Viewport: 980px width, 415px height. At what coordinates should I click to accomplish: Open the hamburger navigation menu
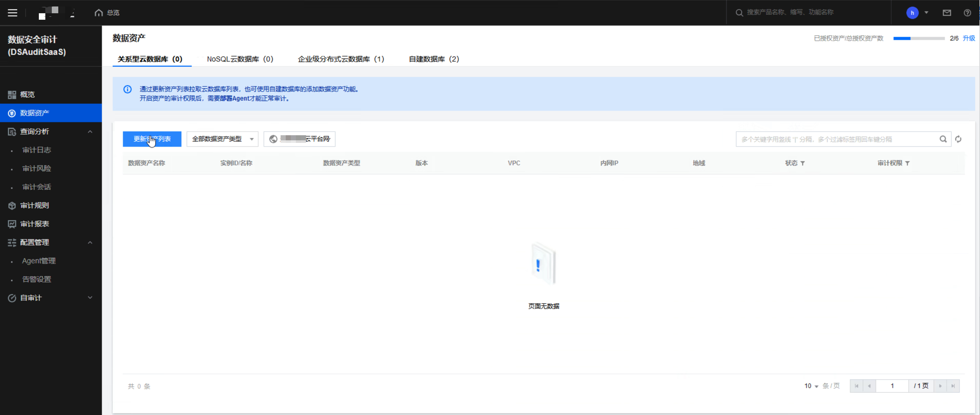pos(13,13)
